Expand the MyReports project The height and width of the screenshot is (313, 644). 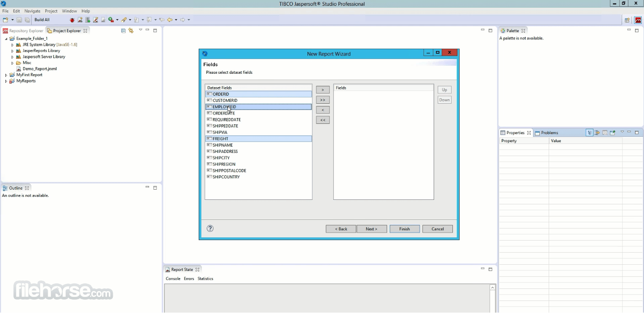point(6,81)
